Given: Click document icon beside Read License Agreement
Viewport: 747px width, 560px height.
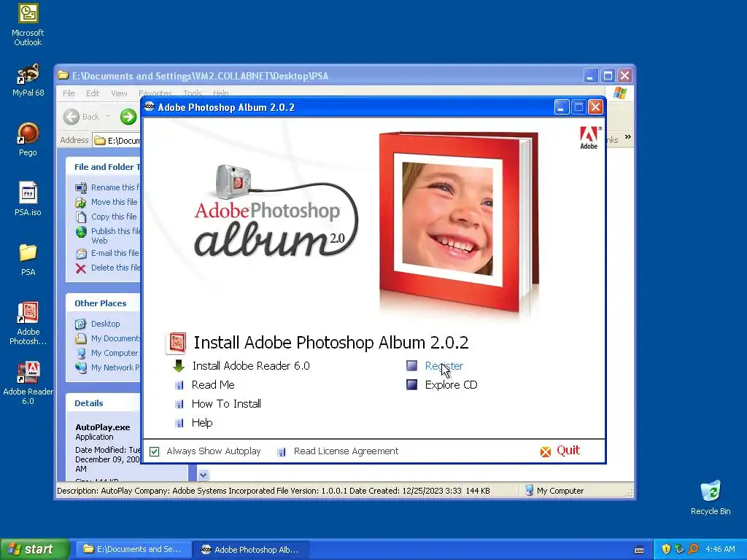Looking at the screenshot, I should [282, 451].
